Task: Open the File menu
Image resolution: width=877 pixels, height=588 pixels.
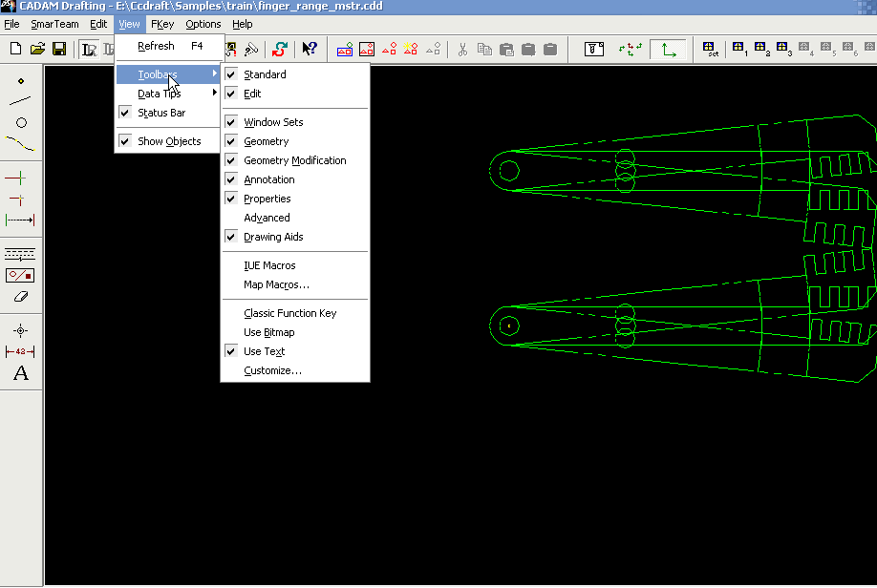Action: tap(11, 24)
